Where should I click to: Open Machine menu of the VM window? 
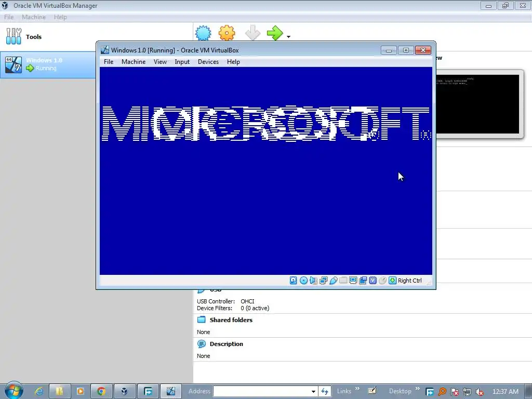click(134, 62)
